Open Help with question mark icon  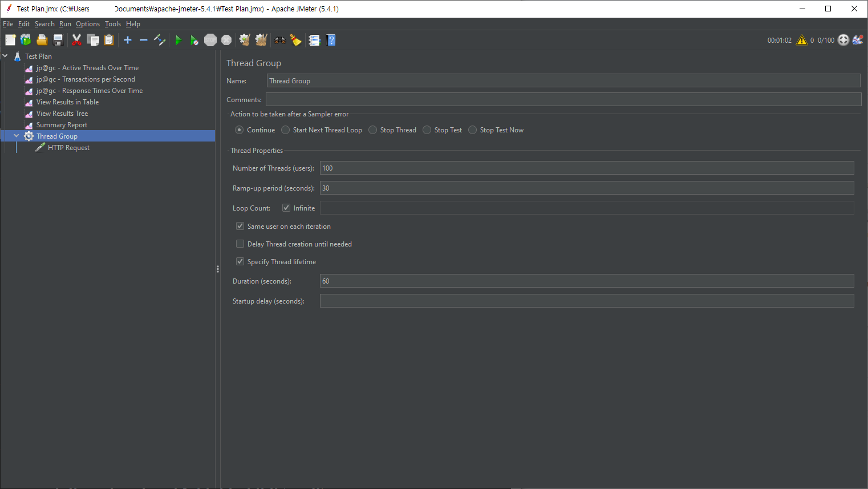point(331,40)
